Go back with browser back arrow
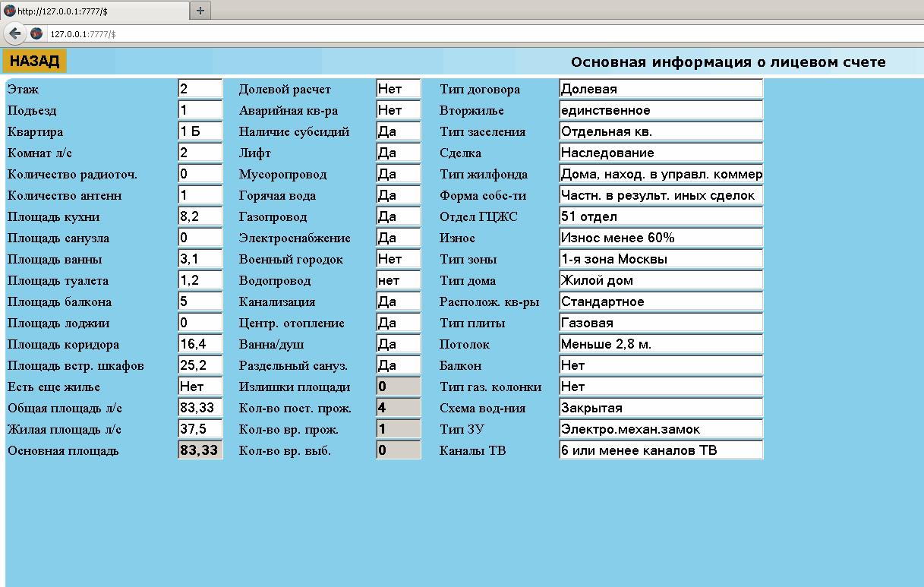 [x=14, y=33]
